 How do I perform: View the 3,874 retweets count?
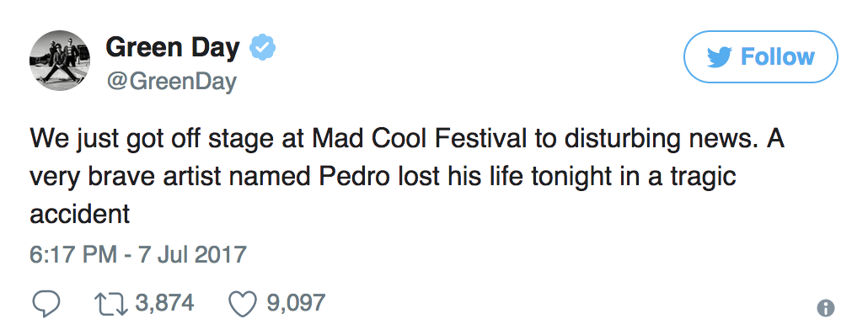pyautogui.click(x=164, y=303)
